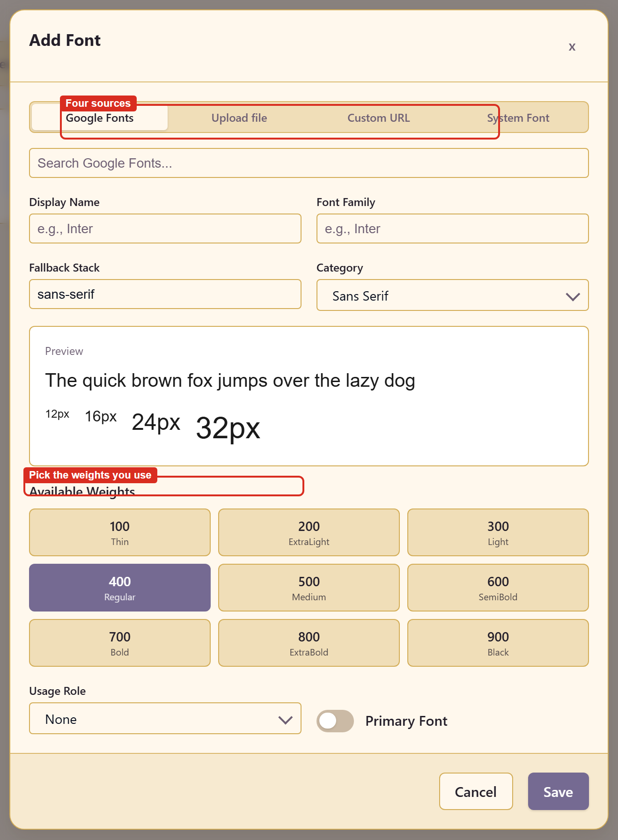The image size is (618, 840).
Task: Close the Add Font dialog
Action: click(x=572, y=47)
